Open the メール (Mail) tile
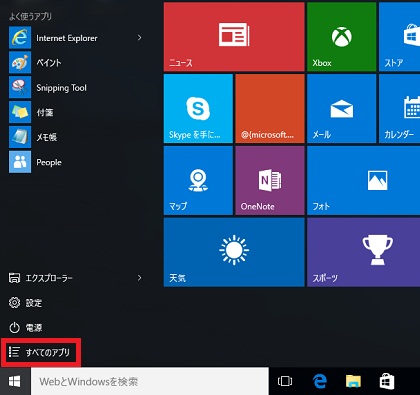 pos(341,108)
